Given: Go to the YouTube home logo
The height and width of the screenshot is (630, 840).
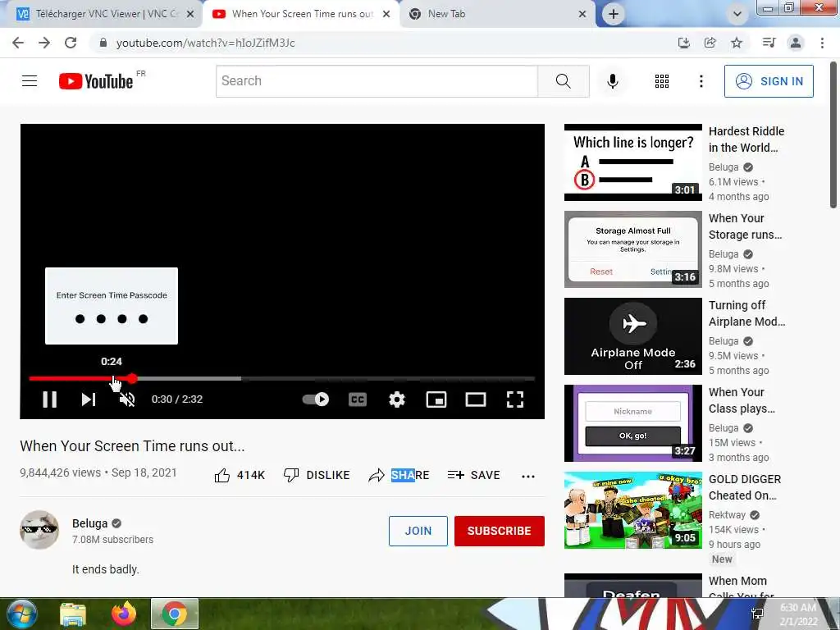Looking at the screenshot, I should click(96, 81).
